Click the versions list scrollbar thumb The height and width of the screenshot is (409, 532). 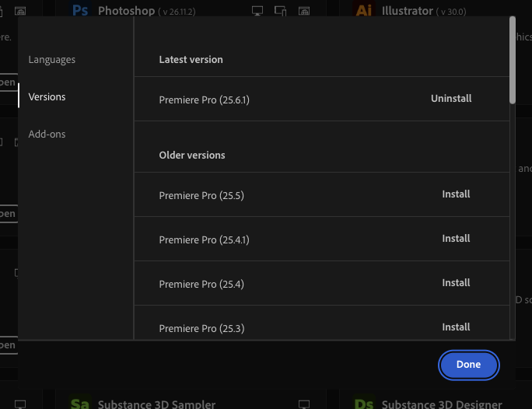pyautogui.click(x=512, y=58)
